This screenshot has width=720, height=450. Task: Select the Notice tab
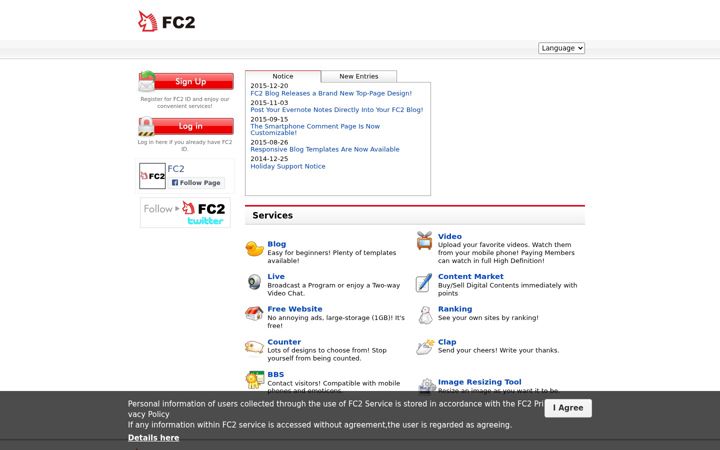(x=283, y=76)
